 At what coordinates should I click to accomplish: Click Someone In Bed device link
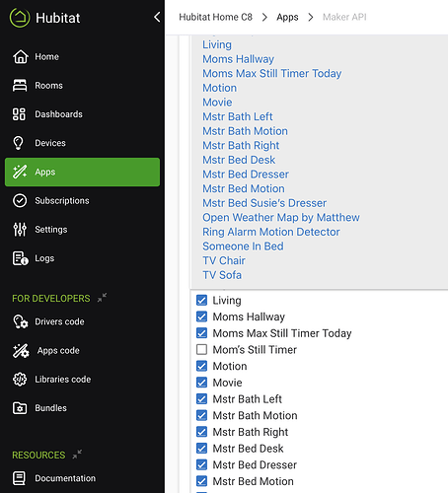pyautogui.click(x=243, y=246)
